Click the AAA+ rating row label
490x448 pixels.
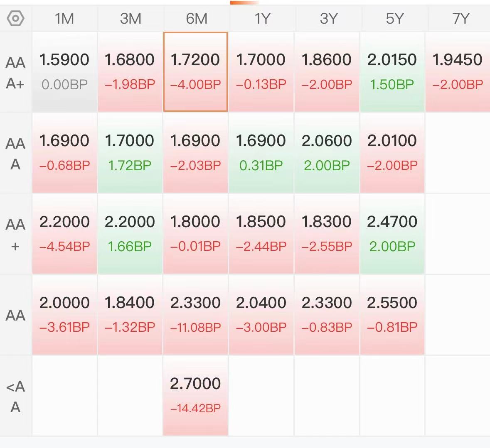tap(15, 73)
